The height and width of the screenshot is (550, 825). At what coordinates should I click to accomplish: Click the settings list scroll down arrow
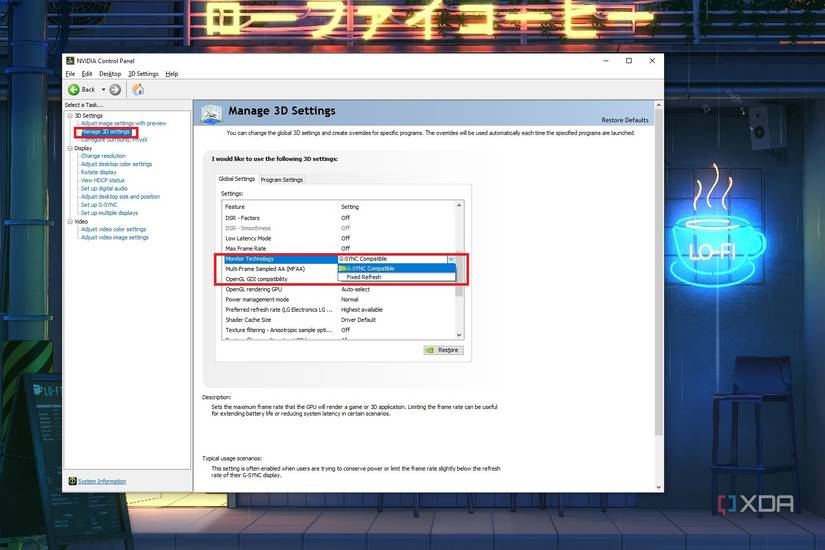459,335
